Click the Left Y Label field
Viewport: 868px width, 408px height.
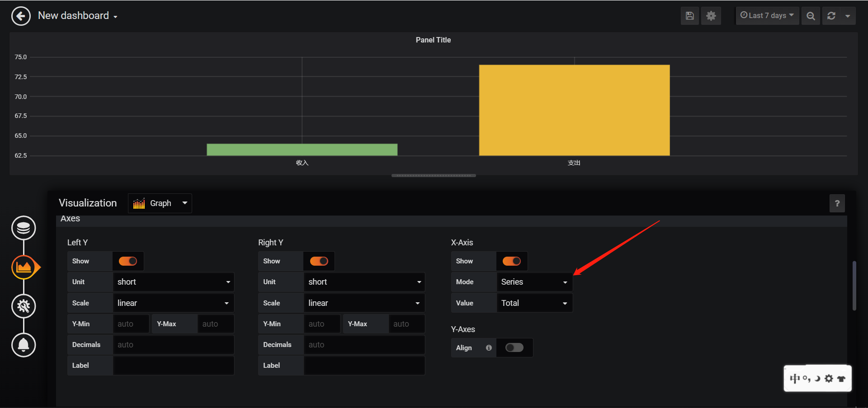(x=174, y=366)
